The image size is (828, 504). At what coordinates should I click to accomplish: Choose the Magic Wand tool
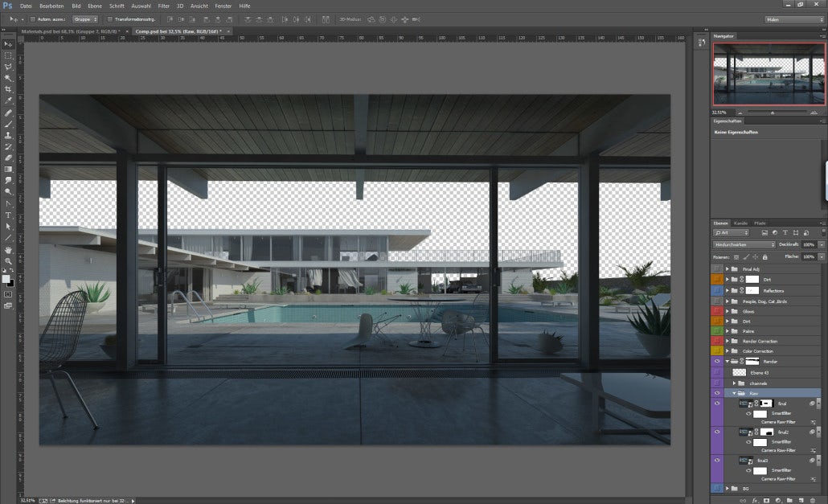[x=8, y=78]
